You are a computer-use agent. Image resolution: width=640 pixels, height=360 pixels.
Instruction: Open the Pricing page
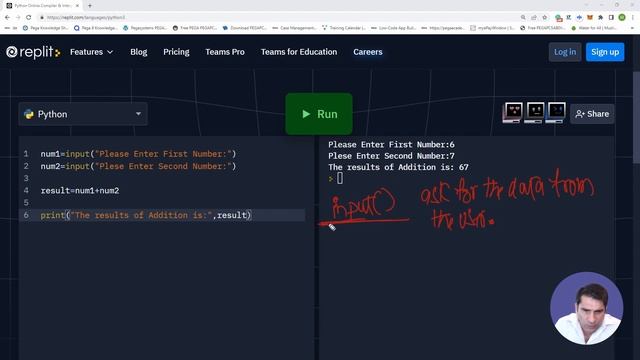(x=176, y=52)
